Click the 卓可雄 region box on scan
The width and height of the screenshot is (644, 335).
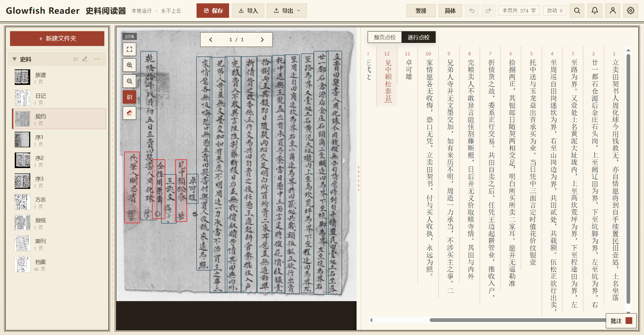click(x=192, y=188)
